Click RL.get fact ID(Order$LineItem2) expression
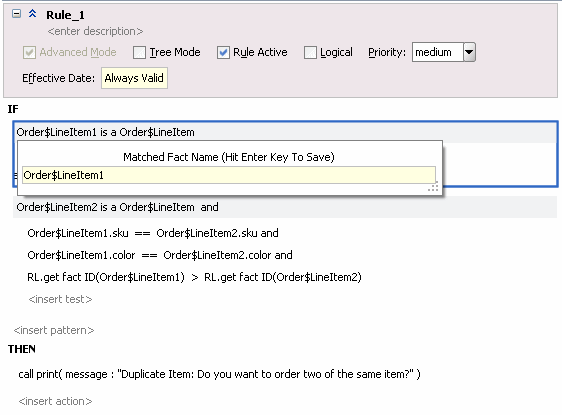 283,277
